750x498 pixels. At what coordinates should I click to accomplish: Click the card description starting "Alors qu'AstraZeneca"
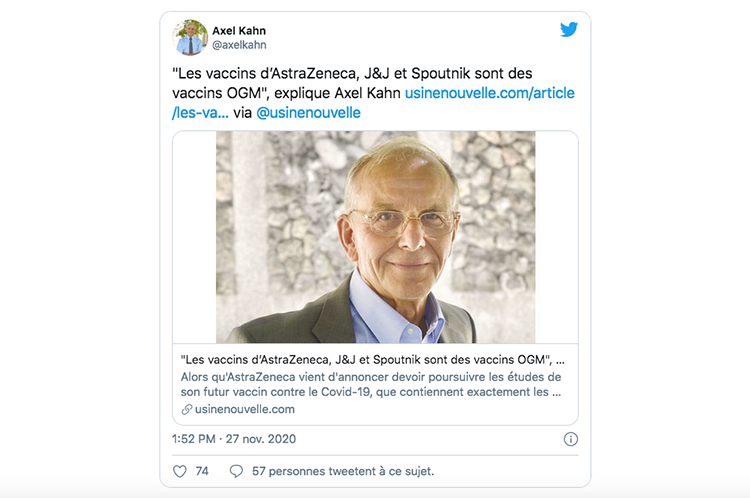pyautogui.click(x=371, y=384)
